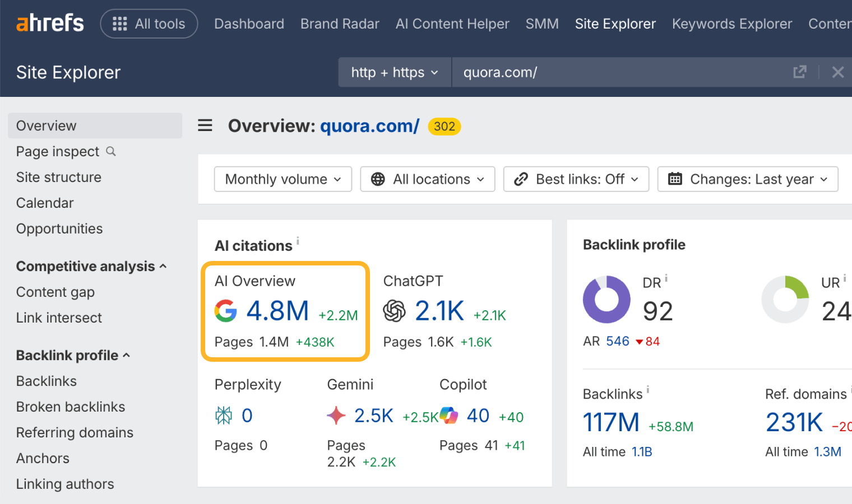Select the Site Explorer tab
This screenshot has height=504, width=852.
tap(615, 24)
